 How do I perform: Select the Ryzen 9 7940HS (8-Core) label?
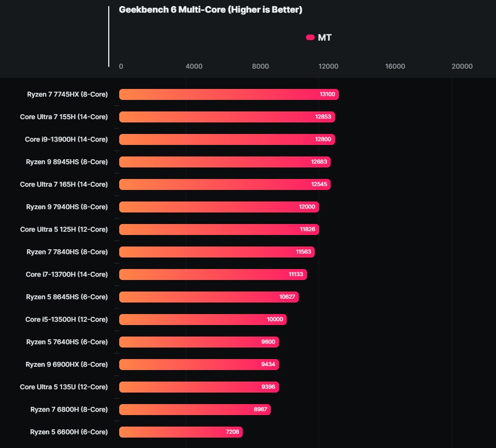[x=67, y=207]
